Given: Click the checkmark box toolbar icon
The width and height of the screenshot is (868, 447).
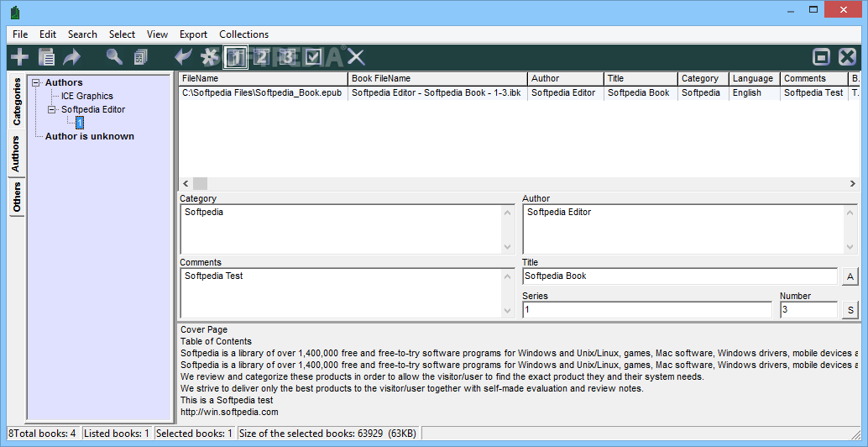Looking at the screenshot, I should [x=313, y=56].
